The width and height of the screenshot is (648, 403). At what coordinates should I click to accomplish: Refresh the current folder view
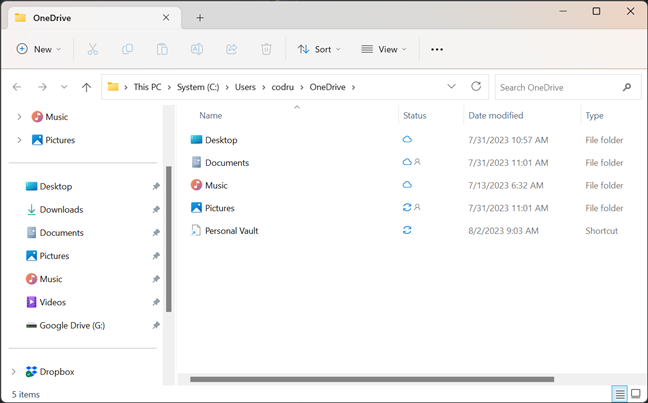(476, 87)
